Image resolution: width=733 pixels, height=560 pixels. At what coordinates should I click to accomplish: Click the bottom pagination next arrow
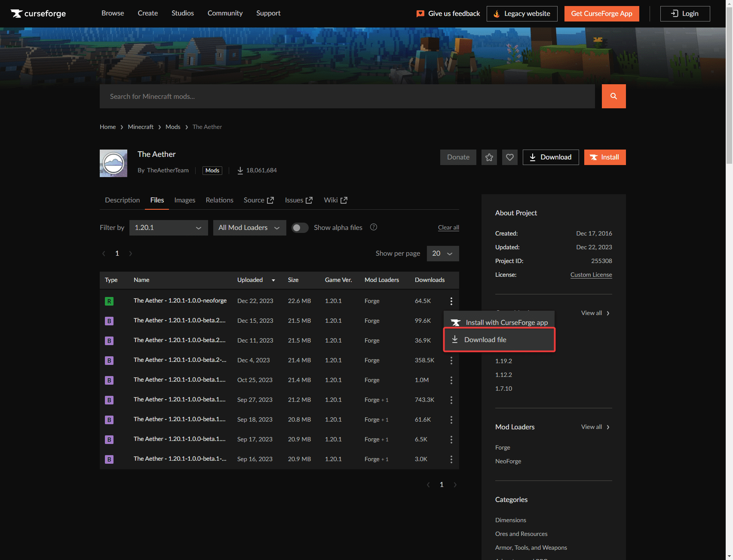[455, 485]
